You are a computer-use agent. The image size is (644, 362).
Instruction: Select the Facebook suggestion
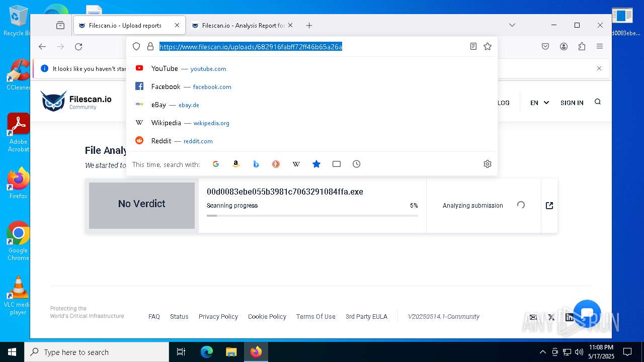coord(312,86)
